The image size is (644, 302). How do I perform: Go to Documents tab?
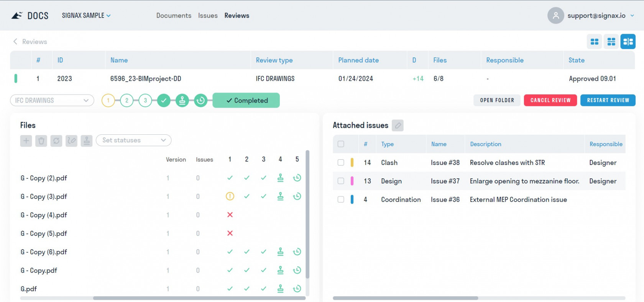coord(174,15)
